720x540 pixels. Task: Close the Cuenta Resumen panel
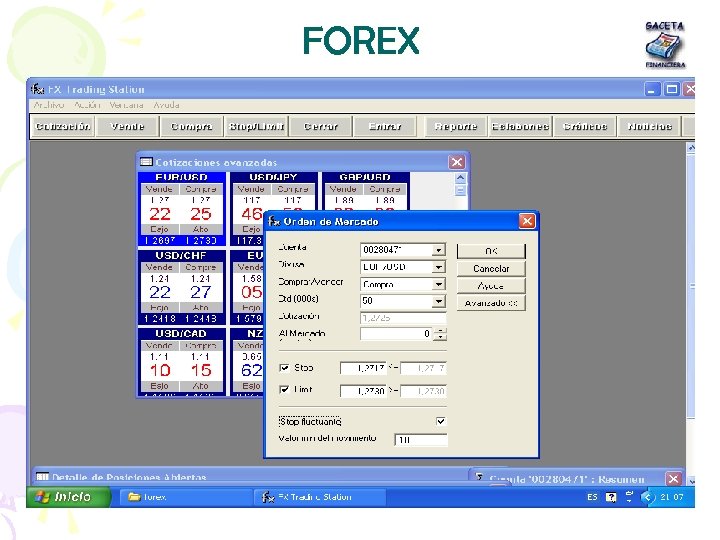click(x=673, y=479)
